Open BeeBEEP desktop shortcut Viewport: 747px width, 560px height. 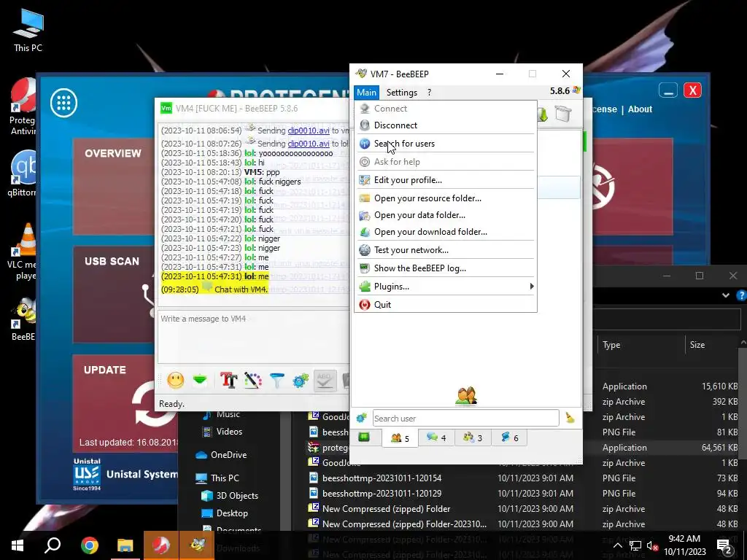(23, 319)
